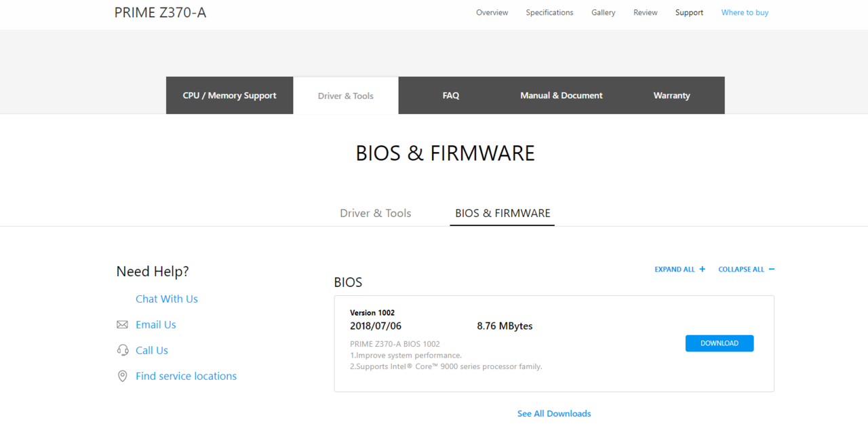Open the Manual & Document tab

tap(561, 96)
